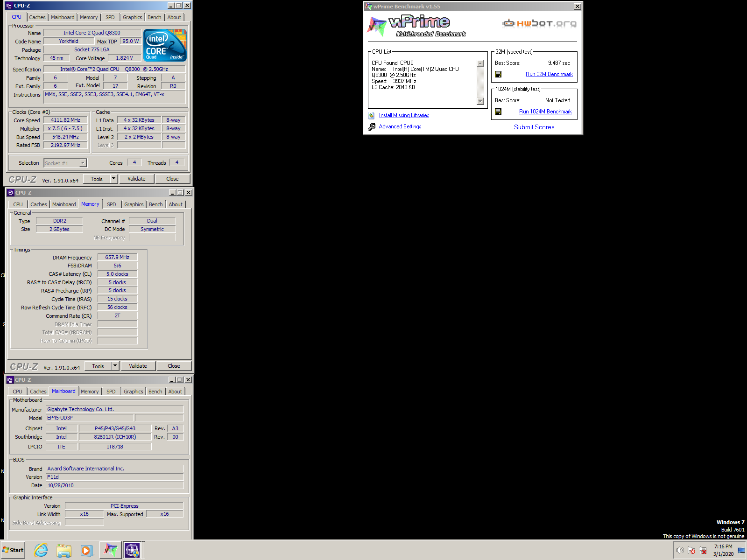
Task: Click the Core Voltage value 1.824 V
Action: (124, 58)
